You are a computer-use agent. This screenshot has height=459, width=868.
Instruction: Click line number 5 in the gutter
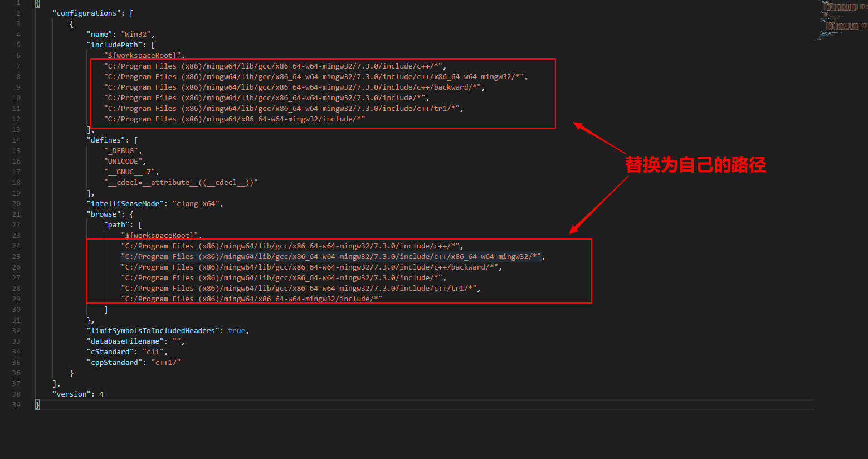[x=18, y=45]
